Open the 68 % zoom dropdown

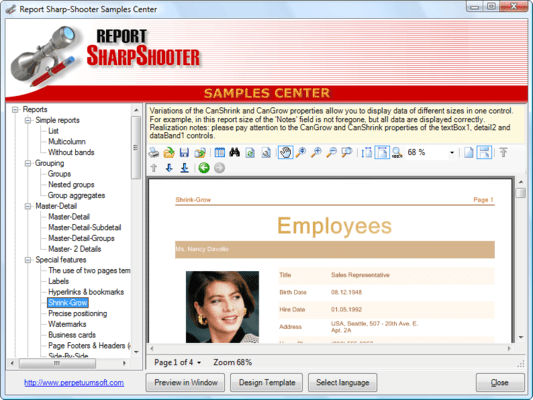(452, 153)
